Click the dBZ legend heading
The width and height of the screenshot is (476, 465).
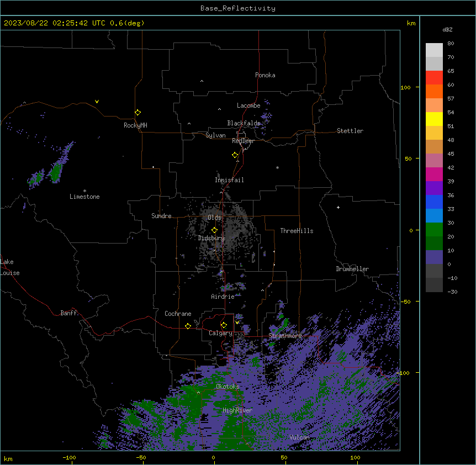click(447, 29)
